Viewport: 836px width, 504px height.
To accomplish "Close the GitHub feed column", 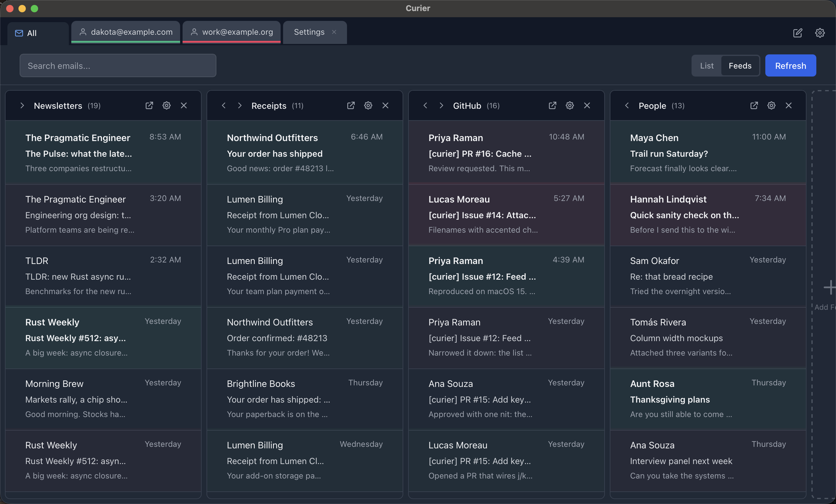I will pos(587,105).
